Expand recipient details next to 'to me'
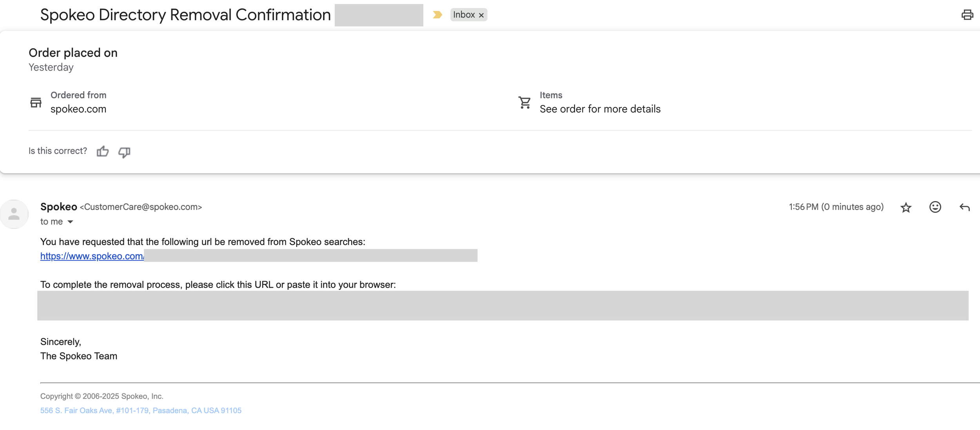The width and height of the screenshot is (980, 430). click(70, 222)
